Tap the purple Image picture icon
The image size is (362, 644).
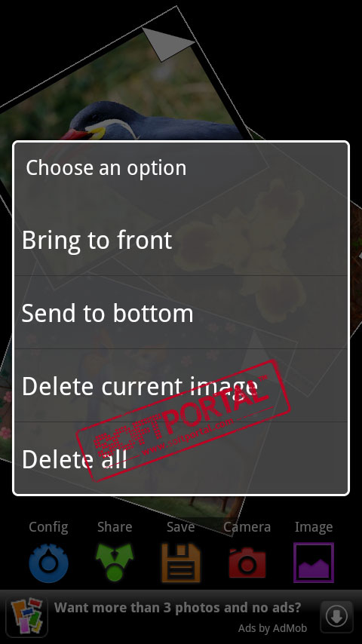point(314,563)
